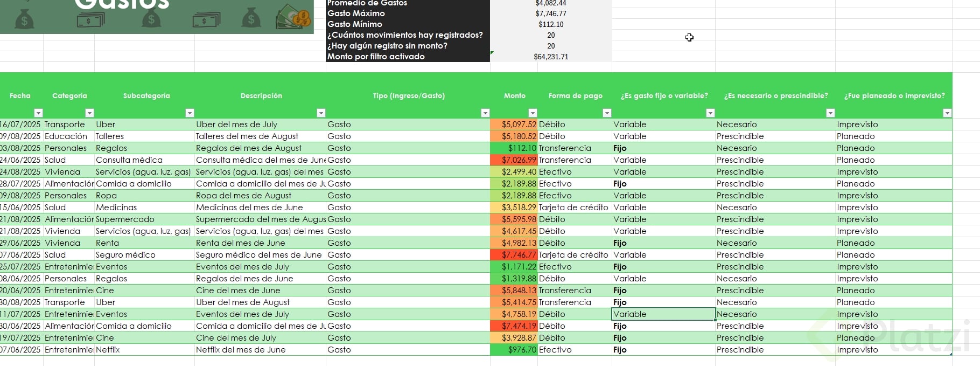Click the right cash bills stack icon

pyautogui.click(x=206, y=20)
